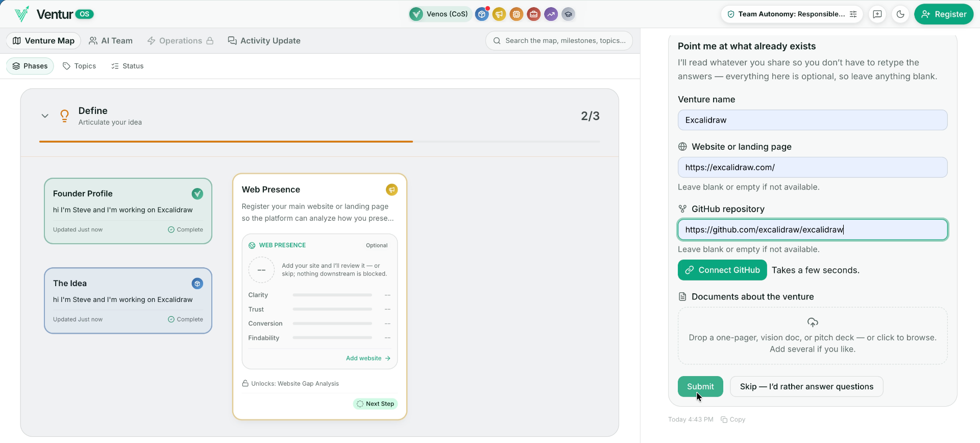Click the document upload drop zone

(813, 336)
